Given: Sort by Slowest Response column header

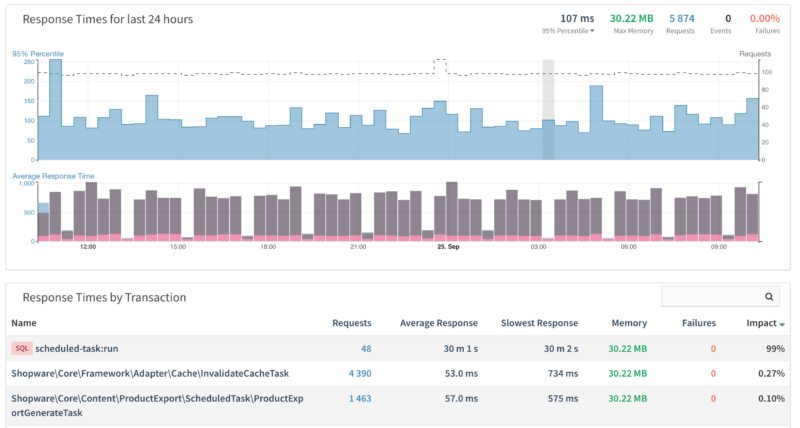Looking at the screenshot, I should click(x=539, y=323).
